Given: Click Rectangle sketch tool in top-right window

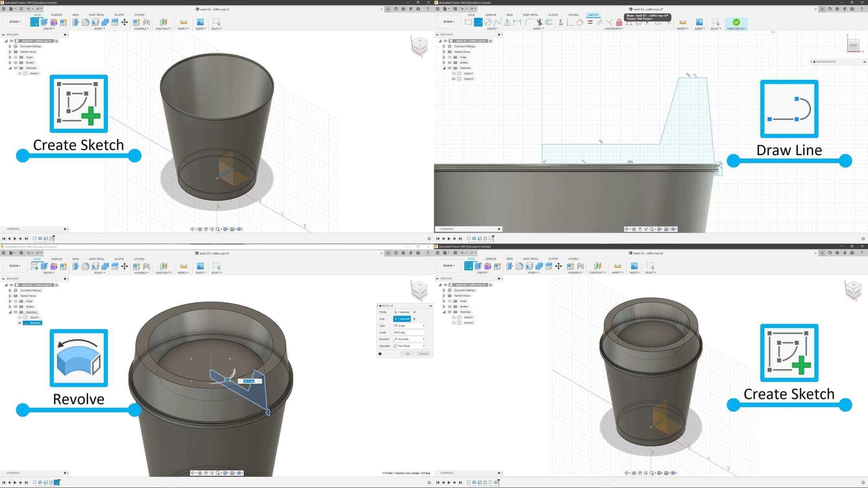Looking at the screenshot, I should coord(468,22).
